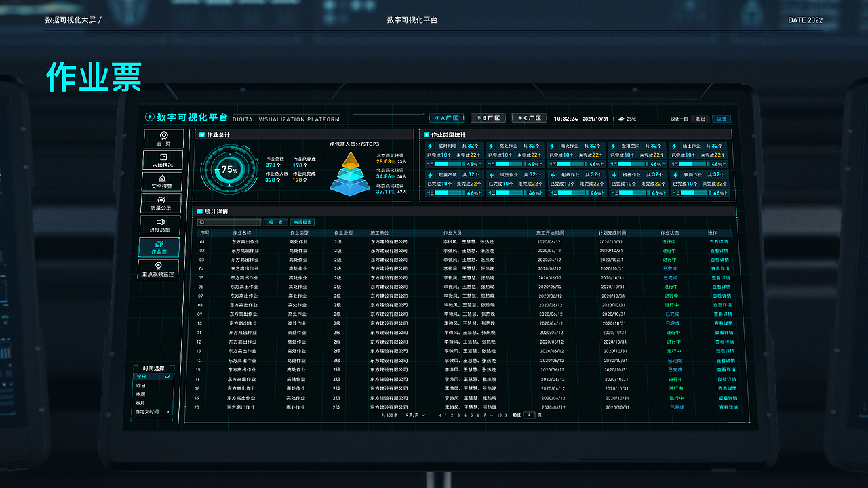Click the 搜索 search button
Viewport: 868px width, 488px height.
pos(275,222)
